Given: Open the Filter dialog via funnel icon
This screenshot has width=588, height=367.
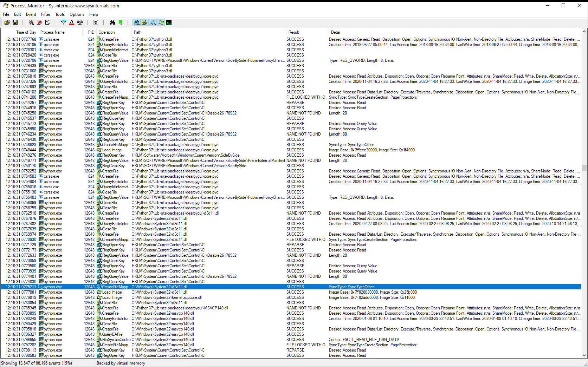Looking at the screenshot, I should click(x=64, y=22).
